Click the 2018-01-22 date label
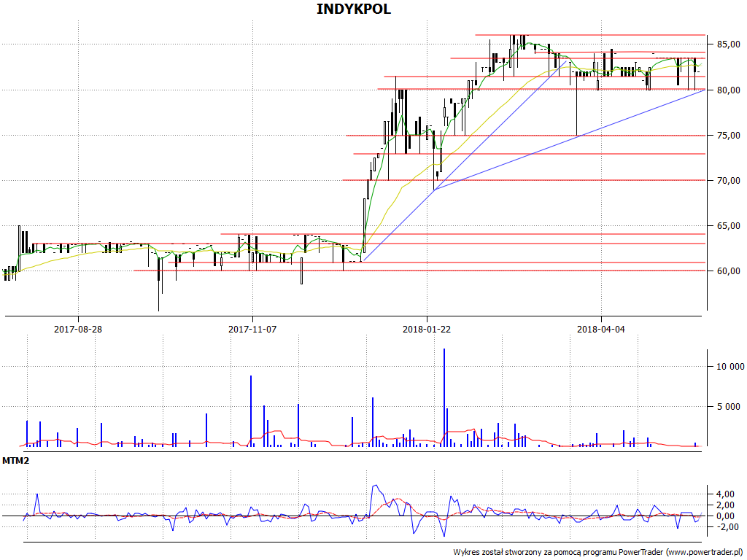Screen dimensions: 747x560 [x=427, y=329]
